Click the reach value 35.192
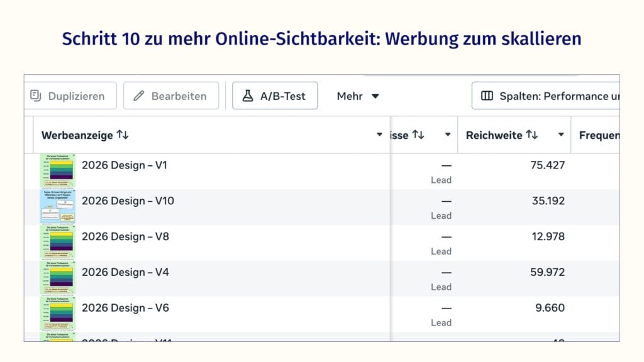644x362 pixels. click(548, 200)
